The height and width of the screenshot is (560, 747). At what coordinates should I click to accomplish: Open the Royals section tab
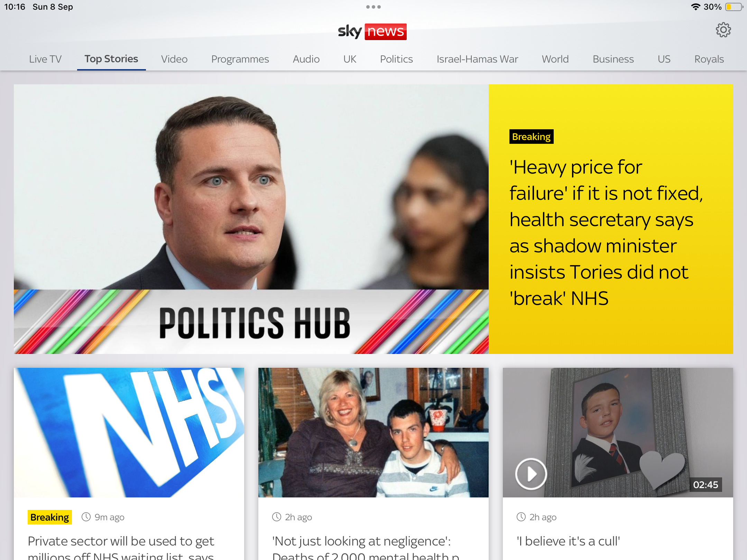[x=709, y=59]
